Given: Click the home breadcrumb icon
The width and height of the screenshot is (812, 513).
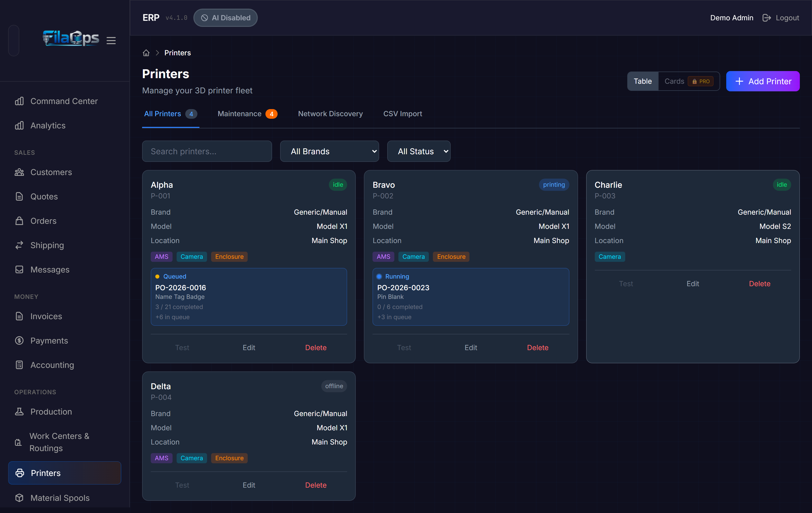Looking at the screenshot, I should [146, 53].
